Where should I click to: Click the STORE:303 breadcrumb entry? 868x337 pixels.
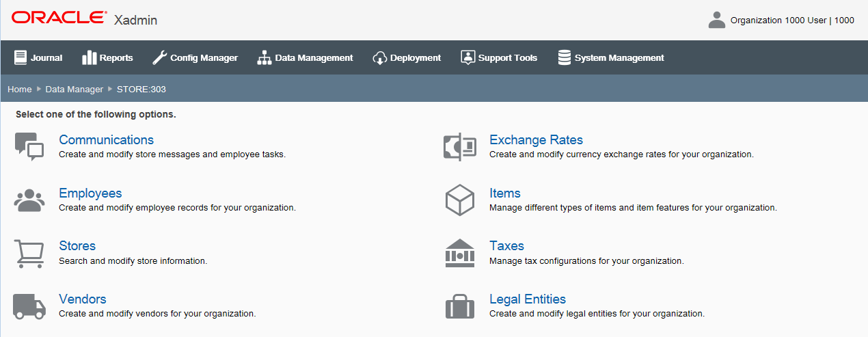141,89
